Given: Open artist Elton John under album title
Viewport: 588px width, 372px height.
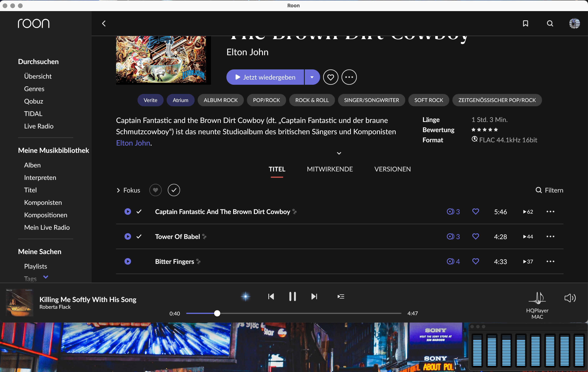Looking at the screenshot, I should click(x=247, y=52).
